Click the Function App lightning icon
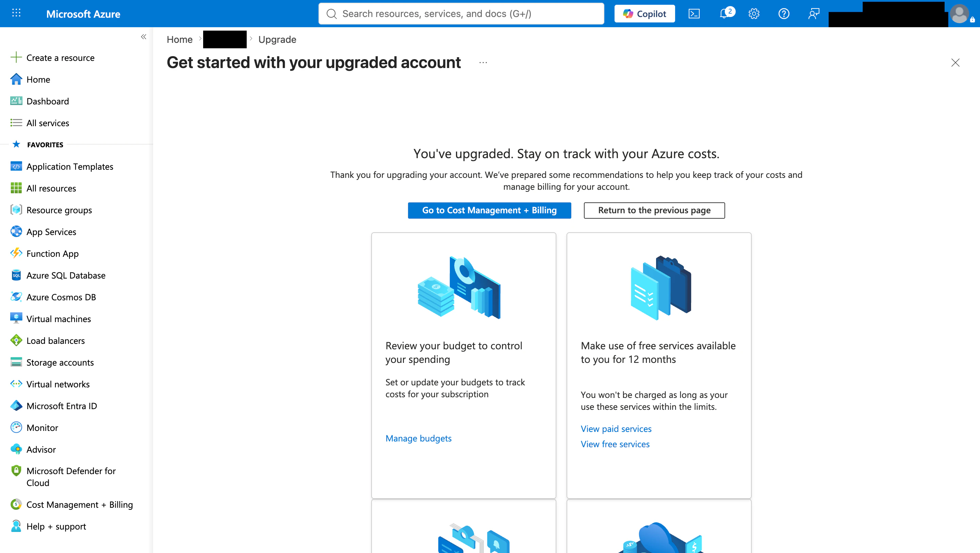Viewport: 980px width, 553px height. pos(16,253)
